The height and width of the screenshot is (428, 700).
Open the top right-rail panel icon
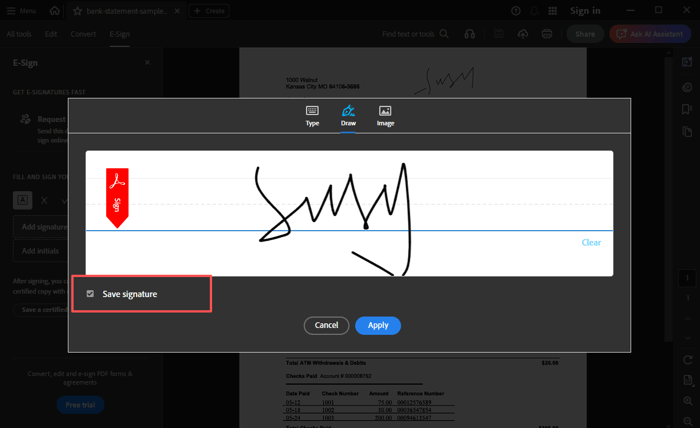click(688, 62)
